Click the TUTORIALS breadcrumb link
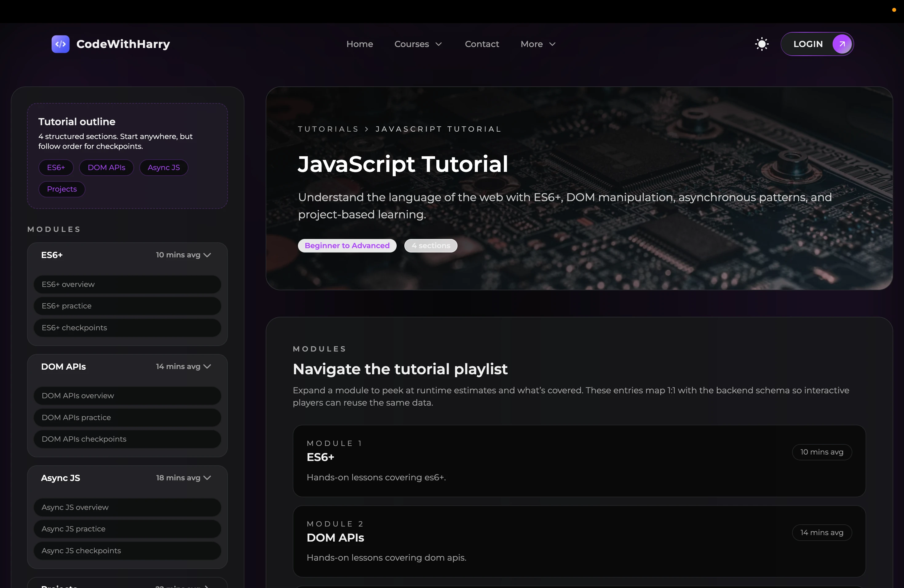 pyautogui.click(x=328, y=129)
